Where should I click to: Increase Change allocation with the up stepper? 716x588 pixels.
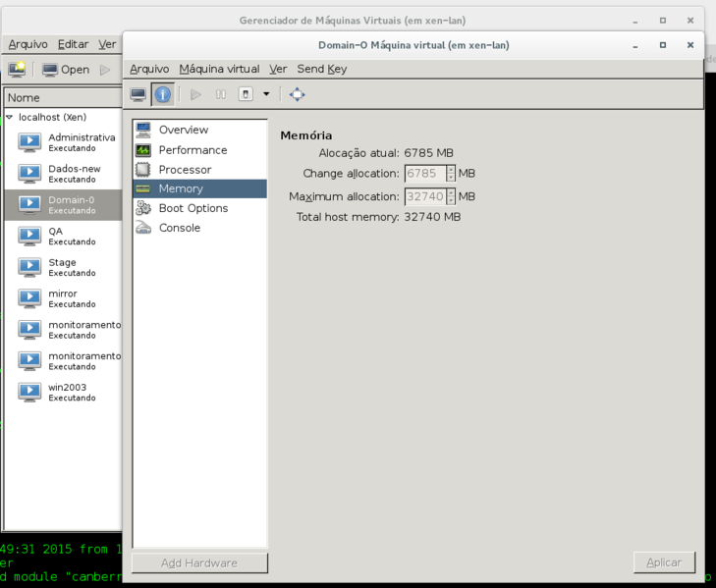click(x=451, y=170)
